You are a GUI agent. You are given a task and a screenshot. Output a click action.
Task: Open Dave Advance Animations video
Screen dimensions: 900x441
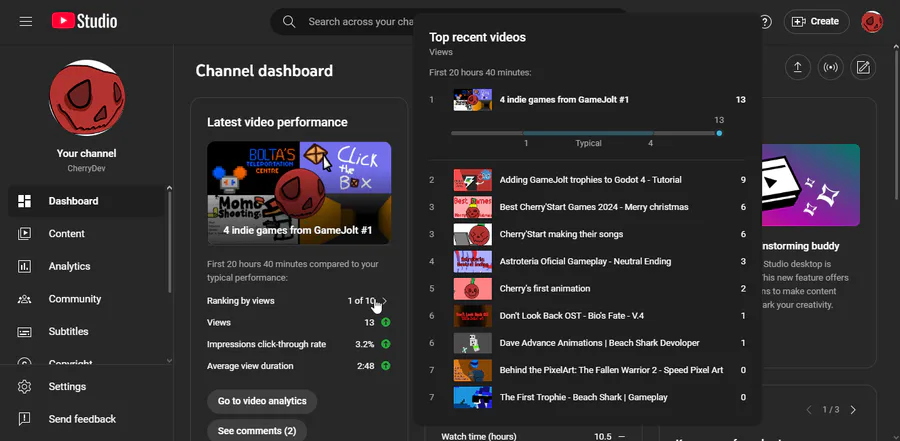pyautogui.click(x=587, y=343)
